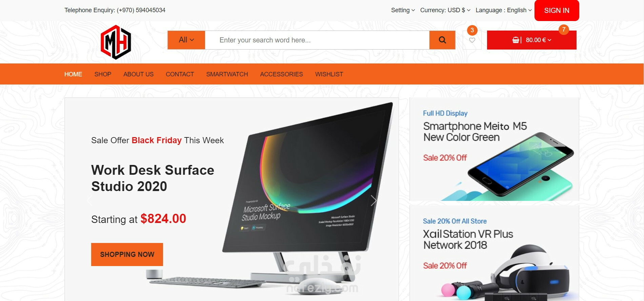Click the magnifier search button

(442, 40)
